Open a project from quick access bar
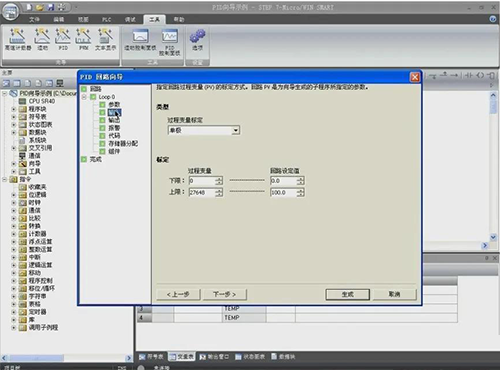 pyautogui.click(x=40, y=7)
